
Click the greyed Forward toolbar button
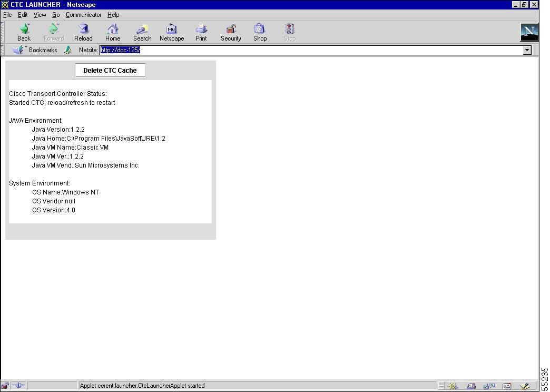pyautogui.click(x=54, y=32)
